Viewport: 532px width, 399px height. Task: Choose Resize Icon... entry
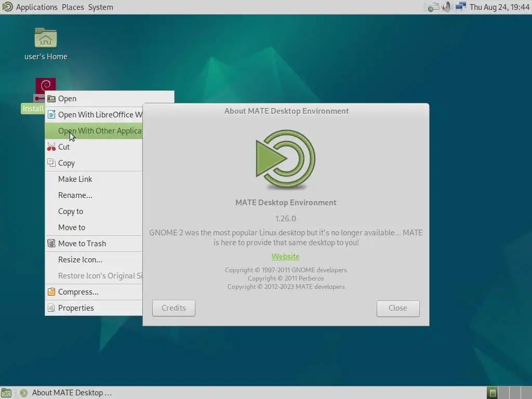coord(94,260)
